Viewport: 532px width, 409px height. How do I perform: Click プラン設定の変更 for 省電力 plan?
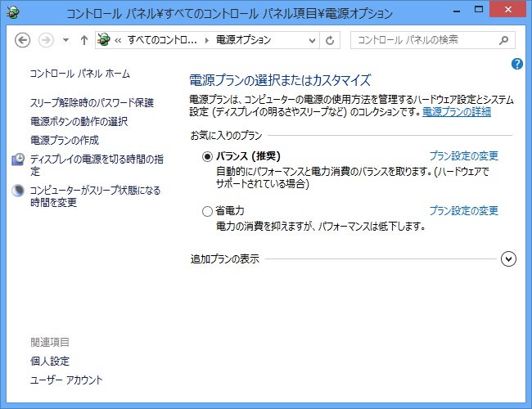tap(463, 211)
